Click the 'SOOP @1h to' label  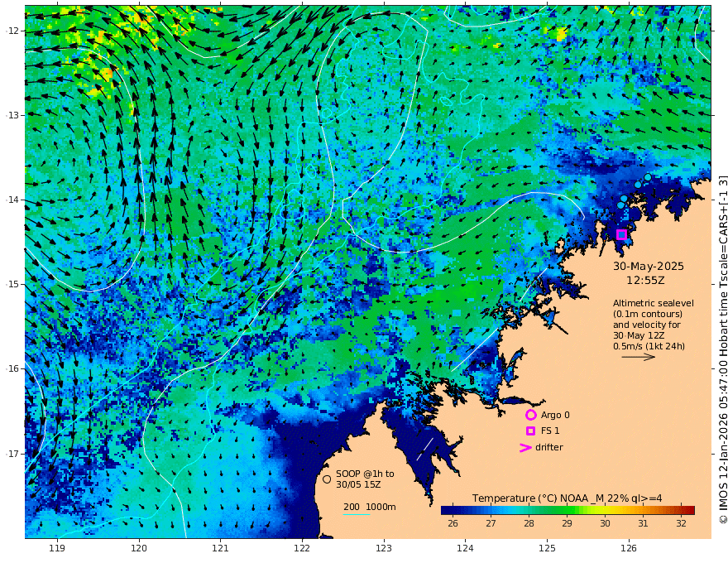click(x=365, y=474)
